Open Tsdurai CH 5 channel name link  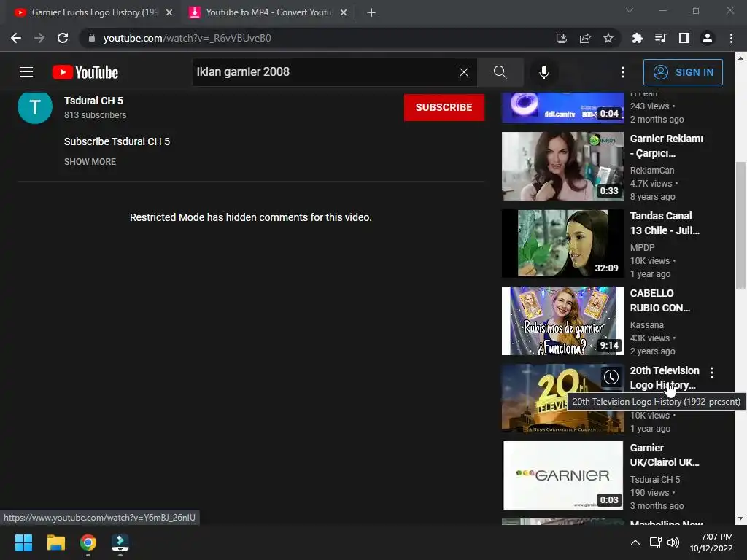coord(93,101)
